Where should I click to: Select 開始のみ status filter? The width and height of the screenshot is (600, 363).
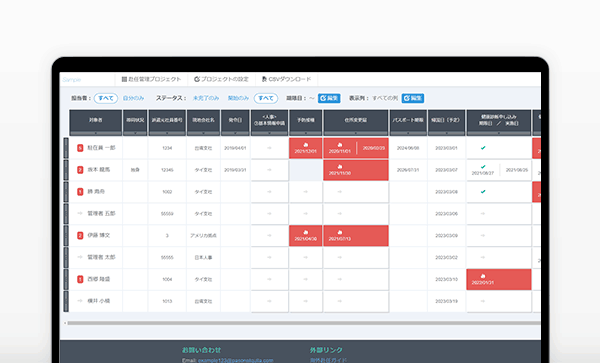pyautogui.click(x=238, y=98)
